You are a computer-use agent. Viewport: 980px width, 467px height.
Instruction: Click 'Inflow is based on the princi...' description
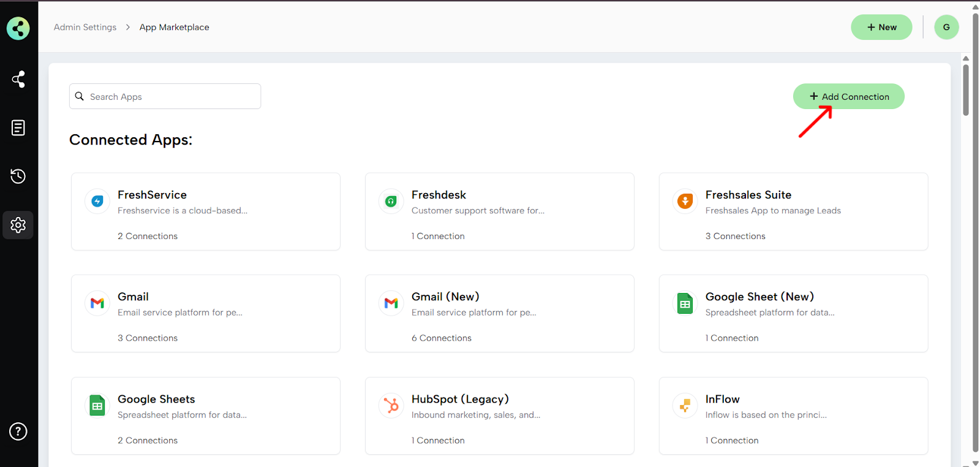[766, 415]
